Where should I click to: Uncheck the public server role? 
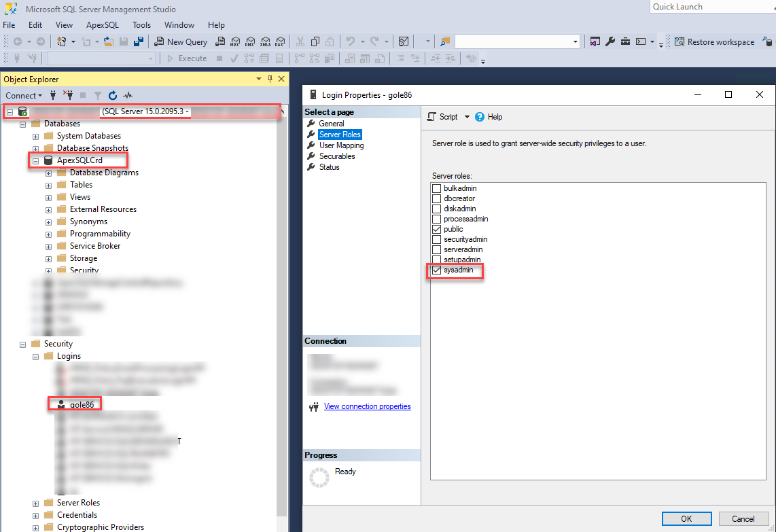coord(436,229)
